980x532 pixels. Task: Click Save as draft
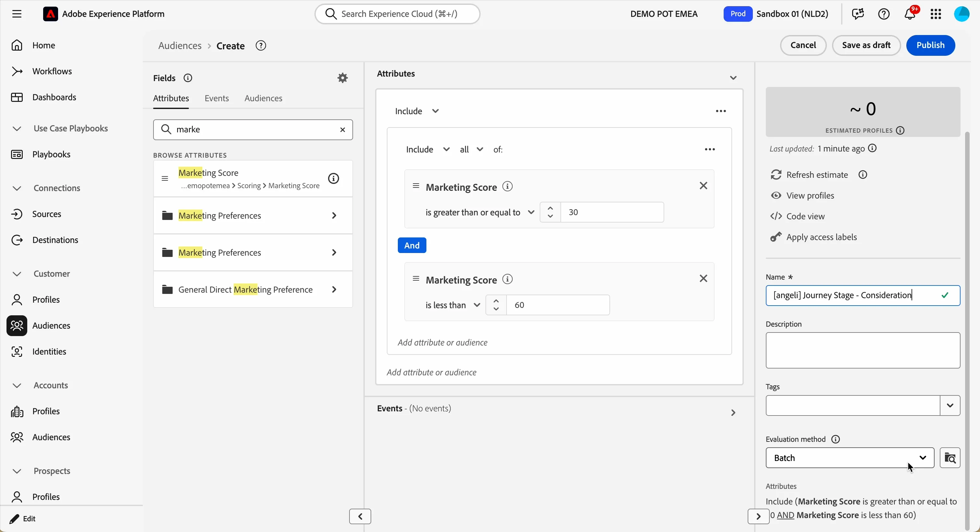coord(866,46)
